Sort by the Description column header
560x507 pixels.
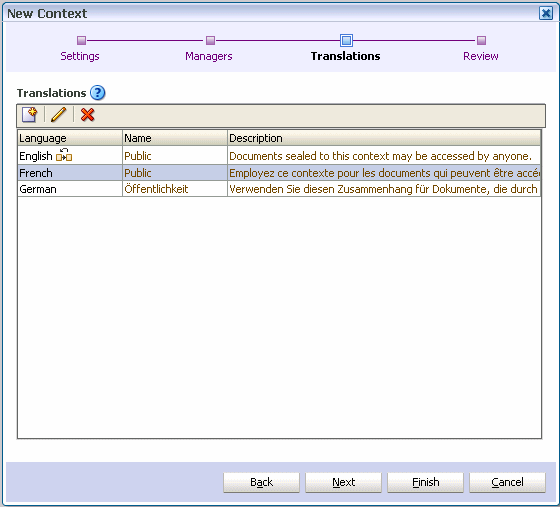[384, 138]
